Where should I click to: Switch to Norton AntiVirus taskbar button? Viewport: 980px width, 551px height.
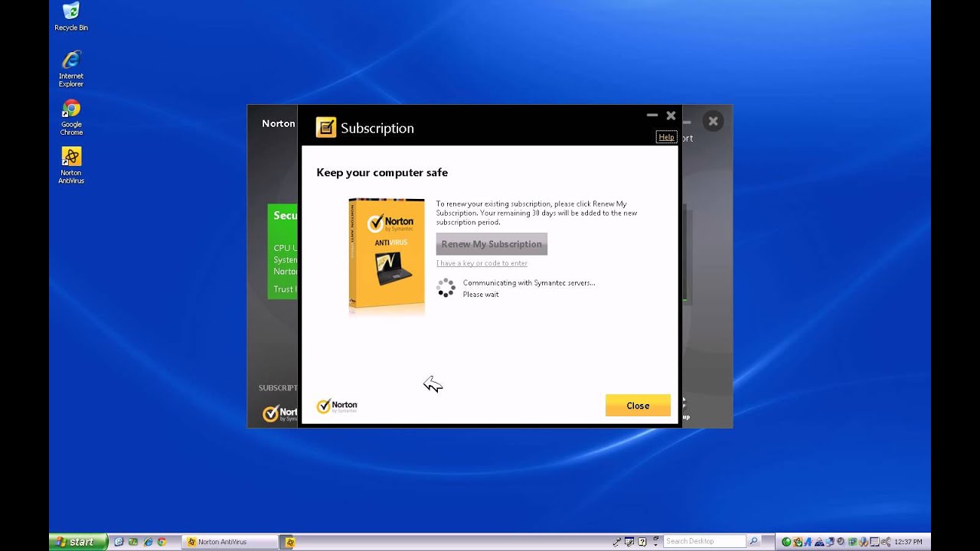click(x=230, y=542)
